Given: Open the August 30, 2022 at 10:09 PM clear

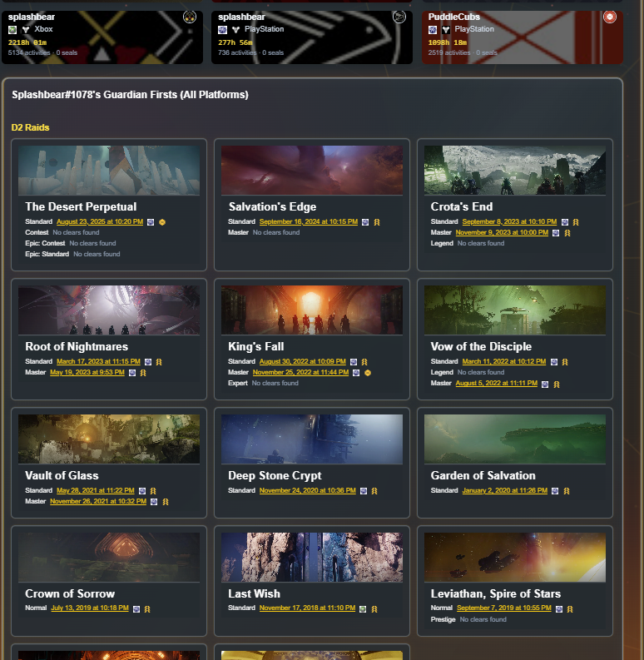Looking at the screenshot, I should pyautogui.click(x=303, y=361).
